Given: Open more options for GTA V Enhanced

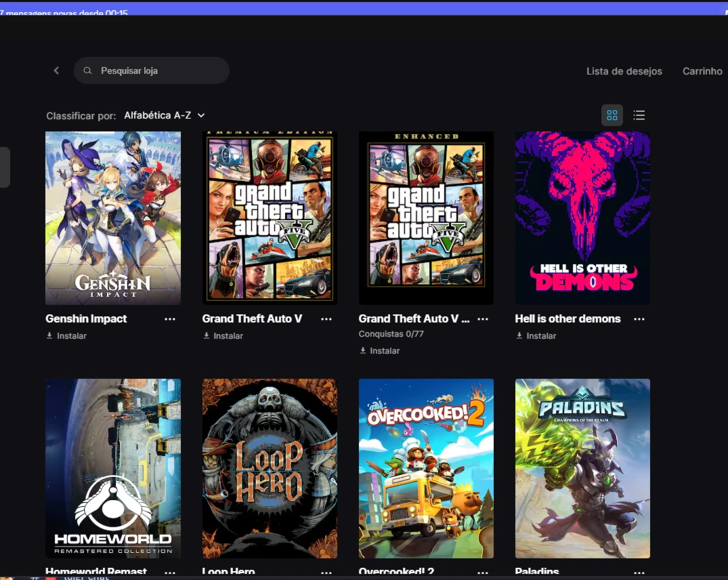Looking at the screenshot, I should (483, 319).
